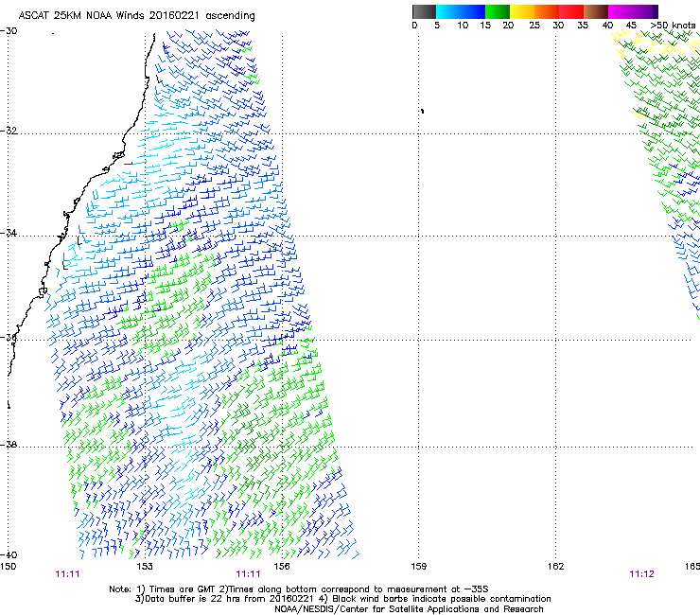Click the '-38' latitude axis label
Screen dimensions: 700x615
pos(9,445)
